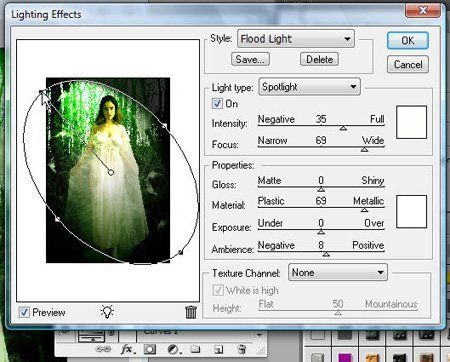Choose the orange style swatch in the Styles panel
This screenshot has width=450, height=362.
click(x=372, y=358)
